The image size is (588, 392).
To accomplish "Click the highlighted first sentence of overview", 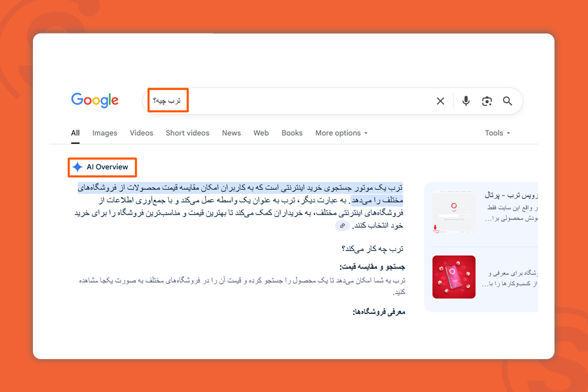I will coord(240,194).
